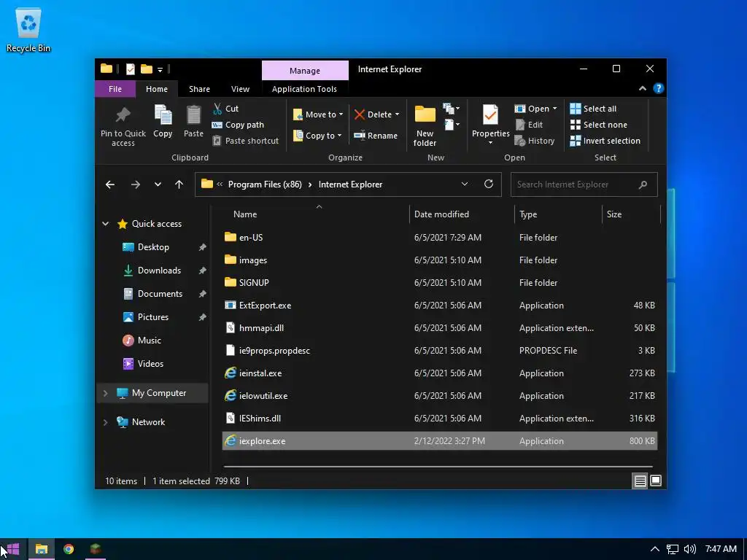Switch to details view in status bar
Screen dimensions: 747x560
[x=640, y=481]
